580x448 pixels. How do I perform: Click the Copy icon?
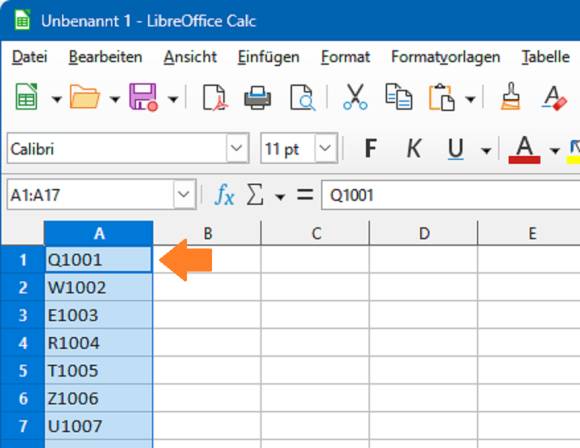click(x=398, y=97)
